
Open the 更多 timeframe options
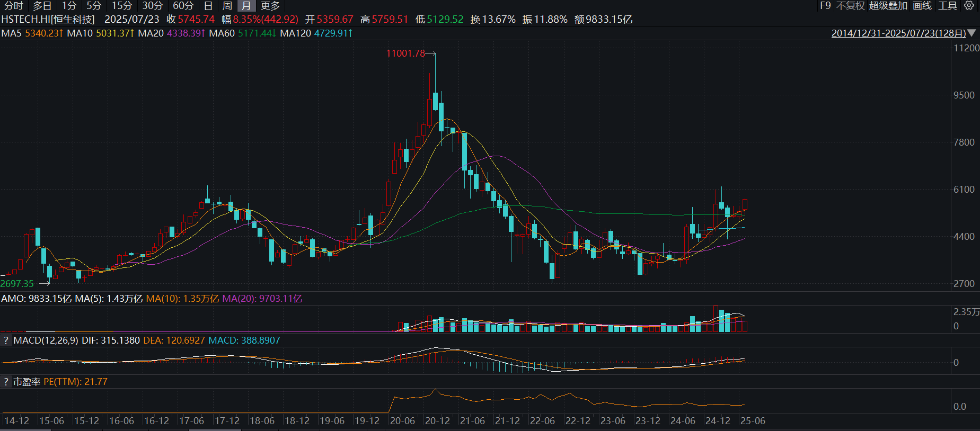(x=270, y=6)
